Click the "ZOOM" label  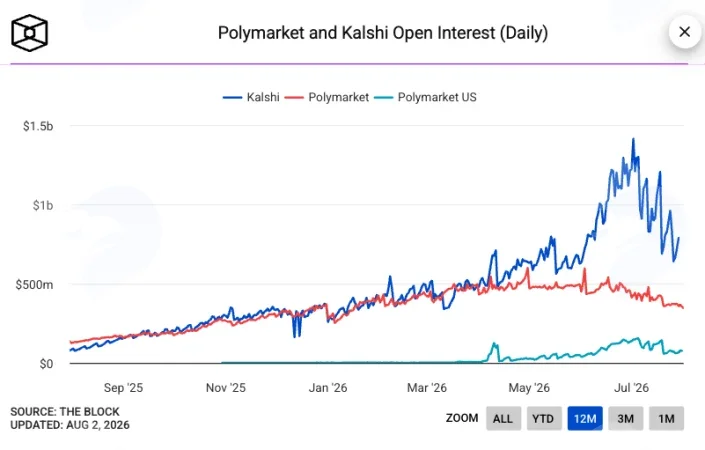click(462, 418)
